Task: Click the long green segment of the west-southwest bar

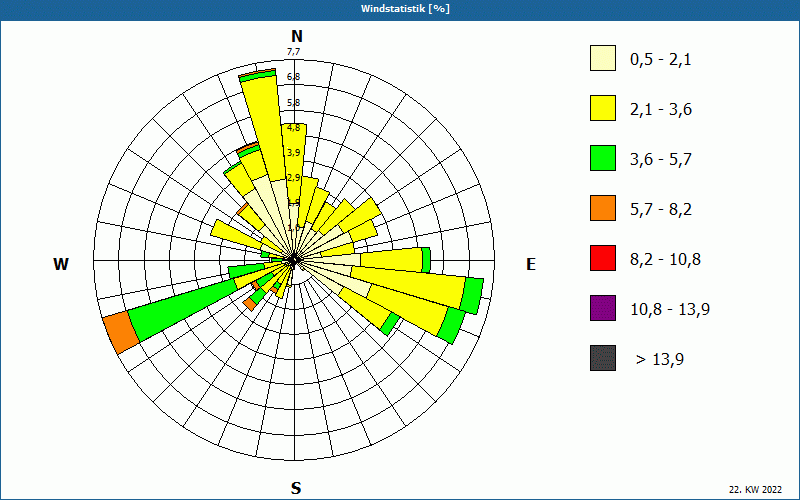Action: click(183, 310)
